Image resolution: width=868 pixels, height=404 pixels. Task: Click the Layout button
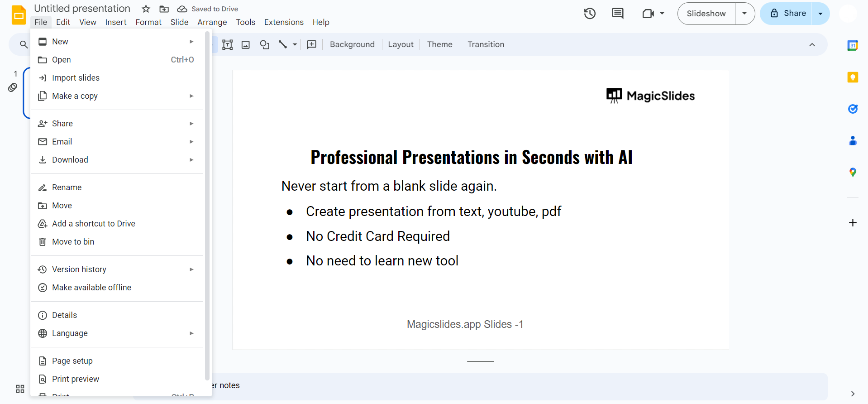[x=401, y=44]
